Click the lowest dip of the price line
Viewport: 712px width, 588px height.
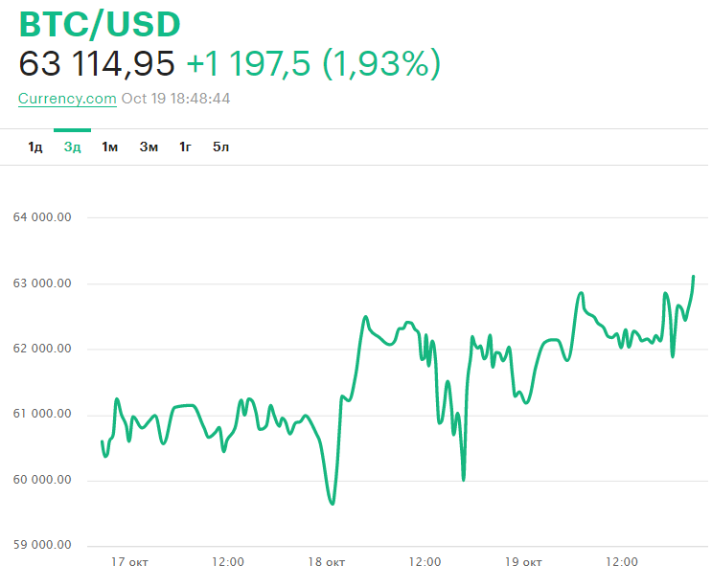click(x=333, y=503)
